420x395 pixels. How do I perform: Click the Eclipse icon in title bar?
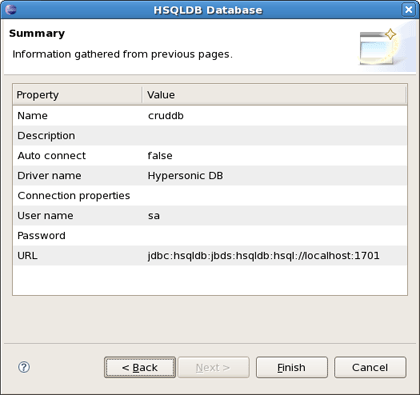[x=11, y=9]
